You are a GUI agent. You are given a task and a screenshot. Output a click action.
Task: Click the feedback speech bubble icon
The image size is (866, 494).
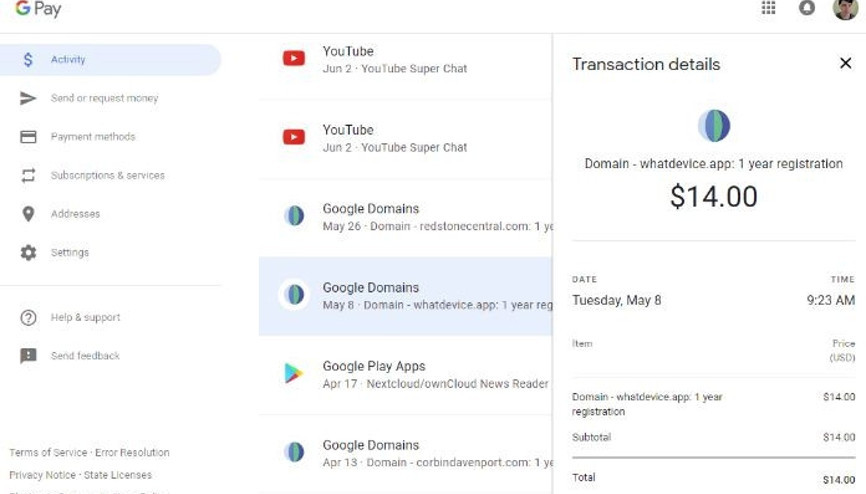[28, 356]
